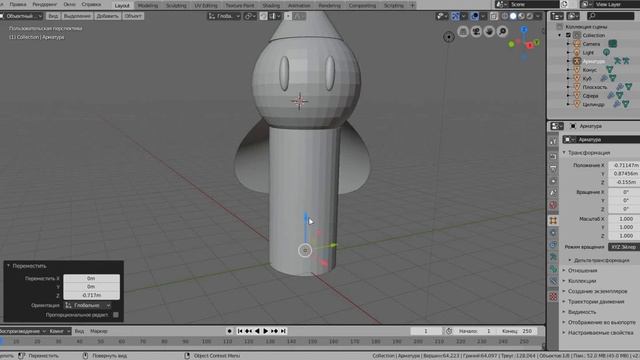Open the Глоба... transform orientation dropdown in header
Screen dimensions: 640x360
tap(224, 16)
